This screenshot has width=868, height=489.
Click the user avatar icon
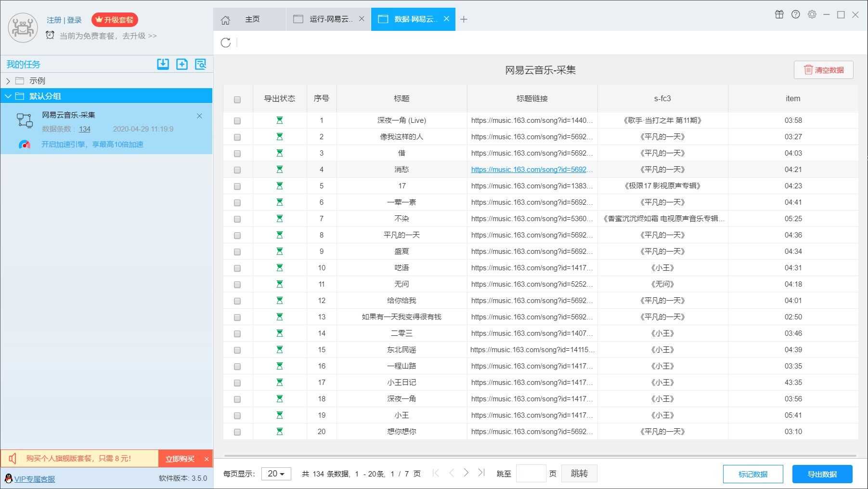[x=23, y=27]
